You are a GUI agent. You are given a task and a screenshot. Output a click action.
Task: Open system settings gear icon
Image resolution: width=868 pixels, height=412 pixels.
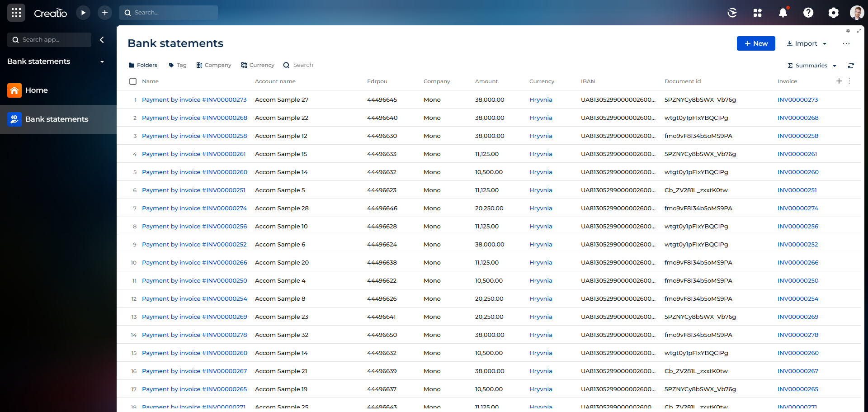pos(833,13)
